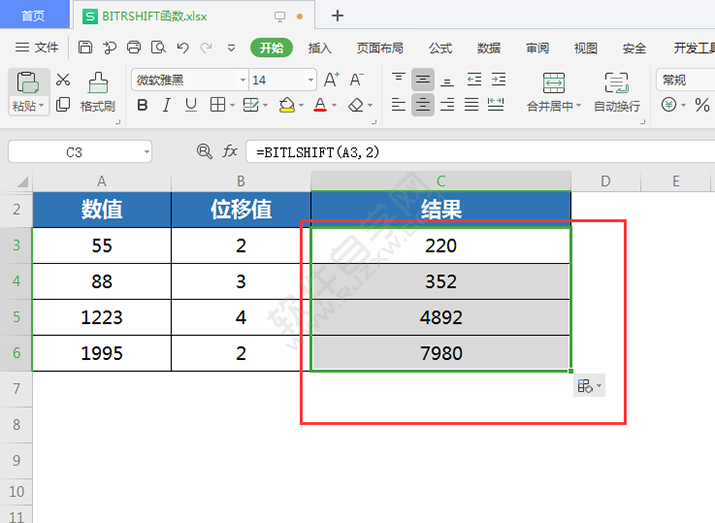Switch to the 审阅 ribbon tab

tap(537, 48)
